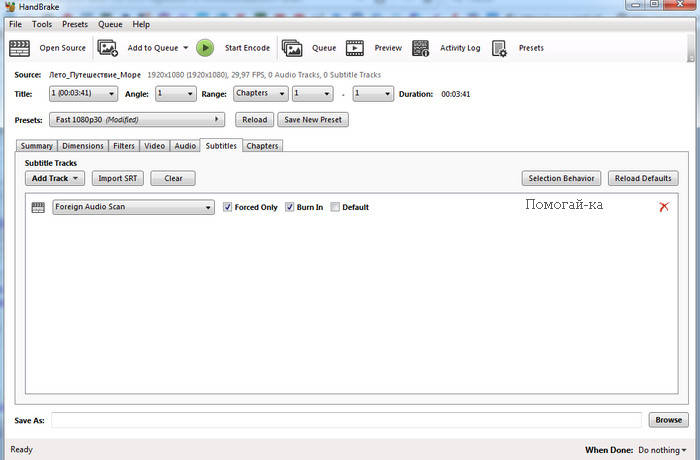Click the HandBrake app icon in title bar

[x=10, y=7]
